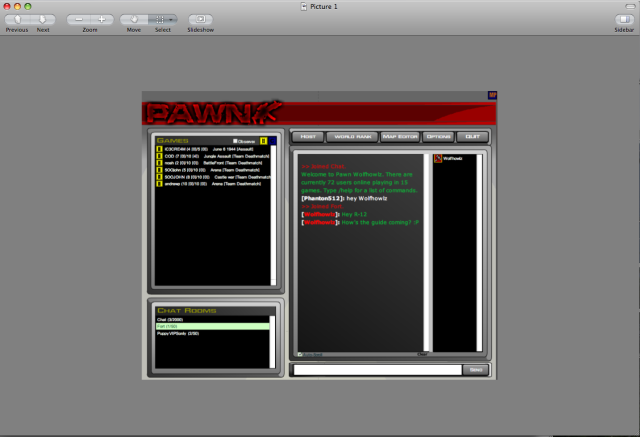Screen dimensions: 640x437
Task: Select the Wolfhowlz name in the user list
Action: coord(452,158)
